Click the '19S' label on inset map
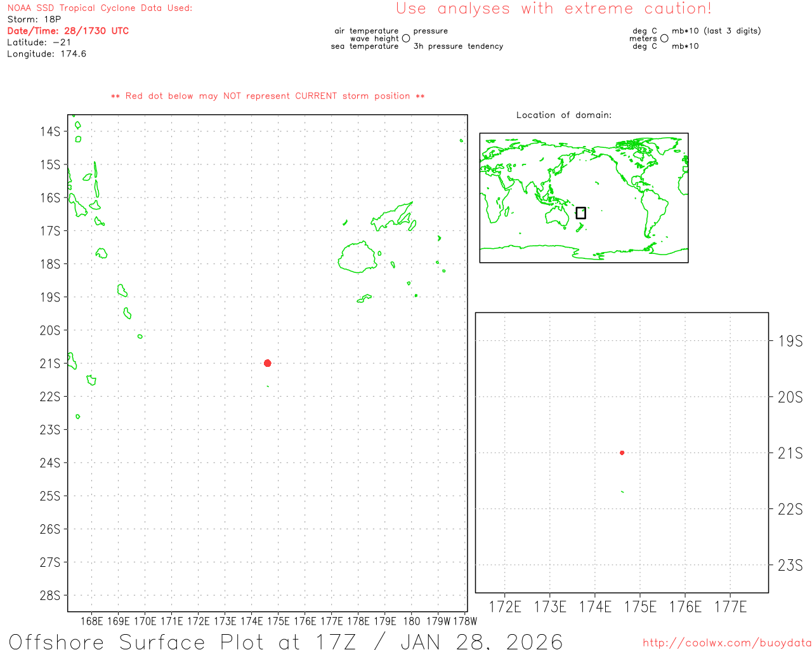 pos(790,342)
